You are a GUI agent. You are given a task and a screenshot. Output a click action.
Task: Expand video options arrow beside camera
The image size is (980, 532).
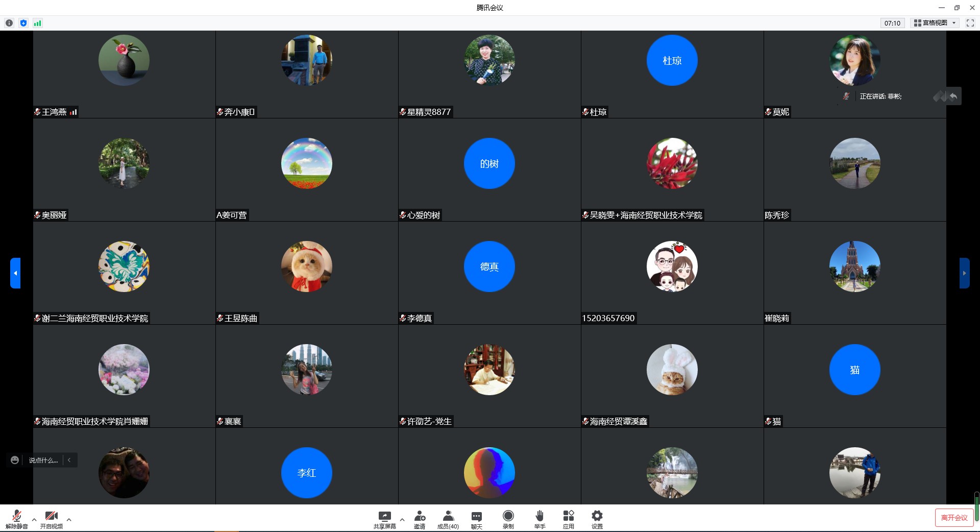coord(69,520)
